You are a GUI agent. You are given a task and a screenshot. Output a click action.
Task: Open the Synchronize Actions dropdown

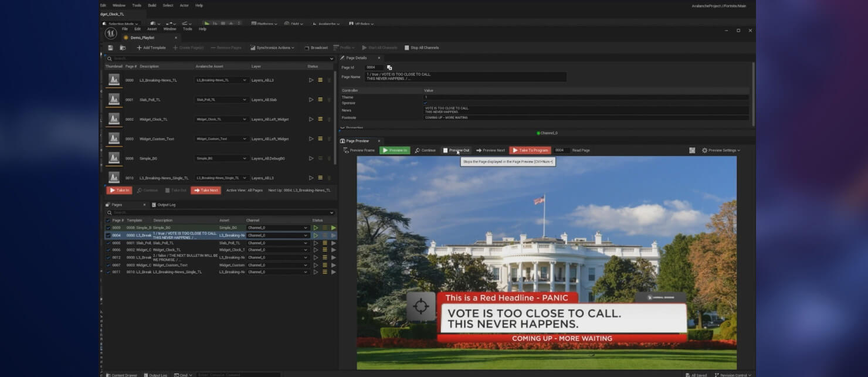(x=272, y=47)
